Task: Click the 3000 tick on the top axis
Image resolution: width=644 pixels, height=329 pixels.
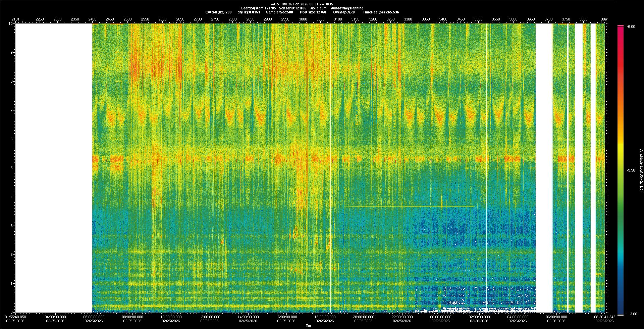Action: point(303,19)
